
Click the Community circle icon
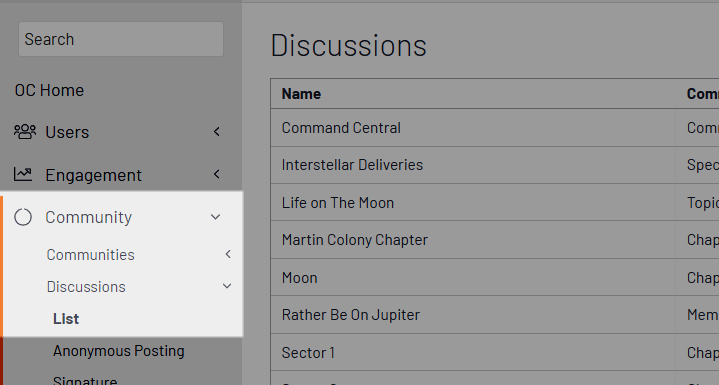coord(23,217)
